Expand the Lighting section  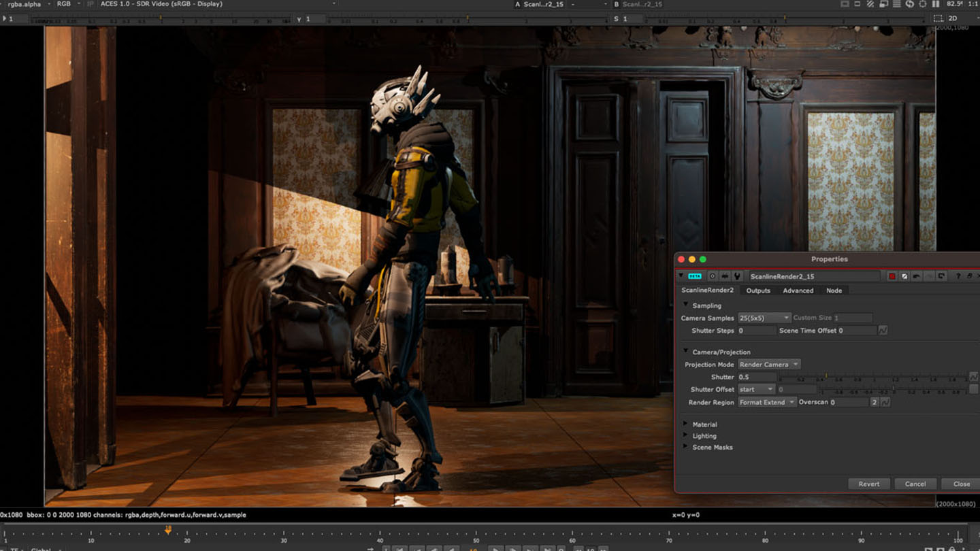686,436
